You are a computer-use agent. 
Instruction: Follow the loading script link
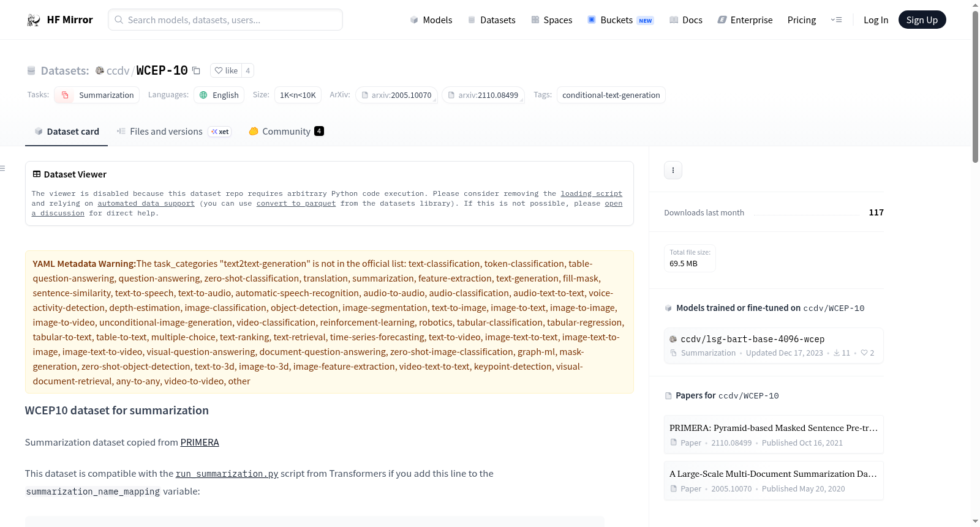(x=591, y=193)
